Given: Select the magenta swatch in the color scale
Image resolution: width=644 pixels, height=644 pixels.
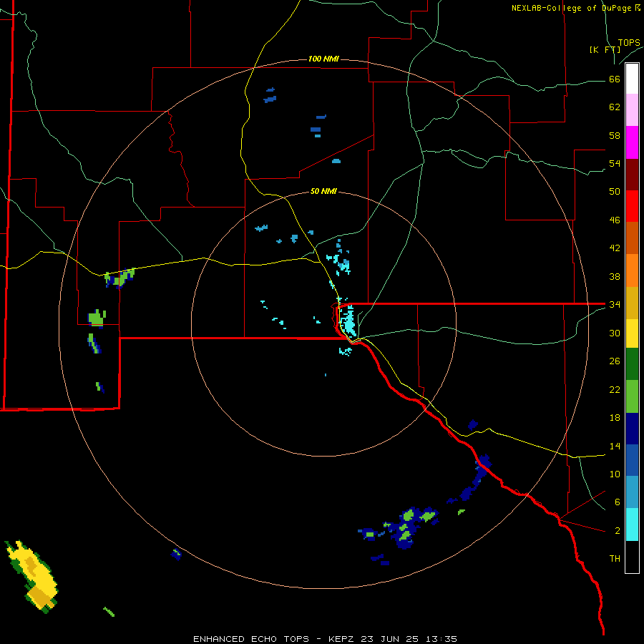Looking at the screenshot, I should point(632,142).
